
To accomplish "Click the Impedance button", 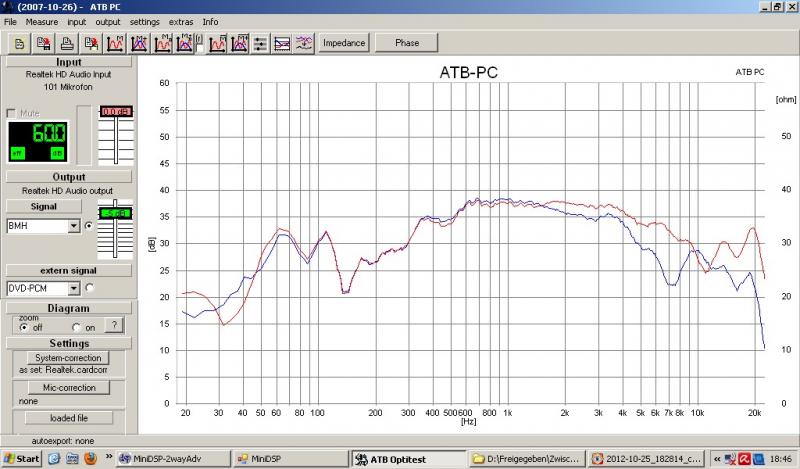I will coord(344,43).
